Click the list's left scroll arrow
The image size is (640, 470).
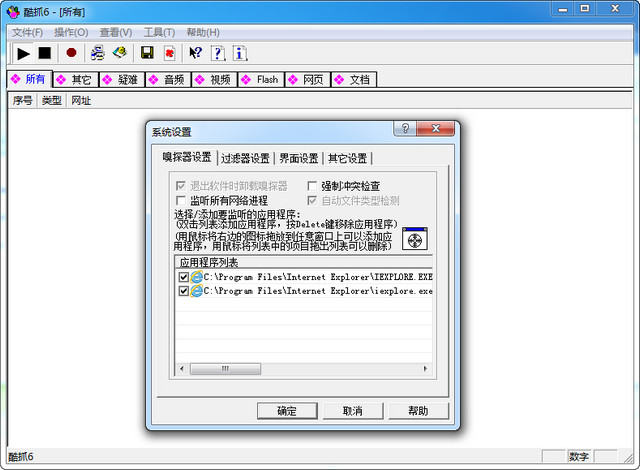point(182,369)
